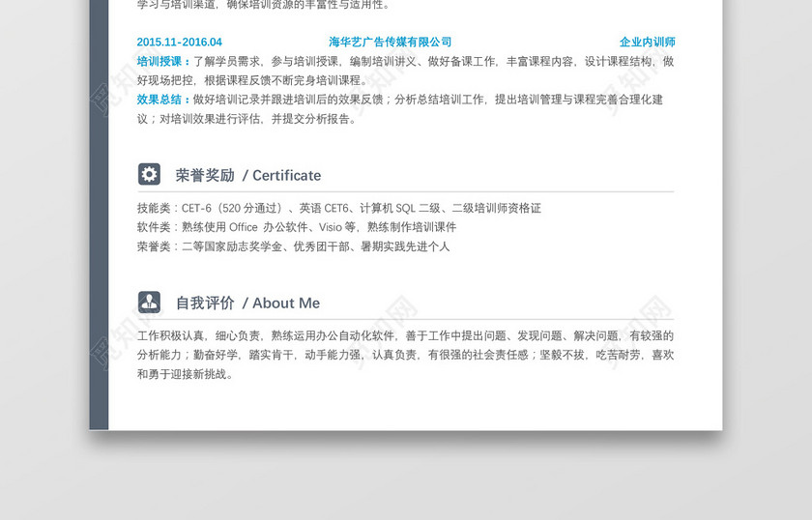812x520 pixels.
Task: Click the line starting with 技能类：CET-6
Action: click(x=339, y=208)
